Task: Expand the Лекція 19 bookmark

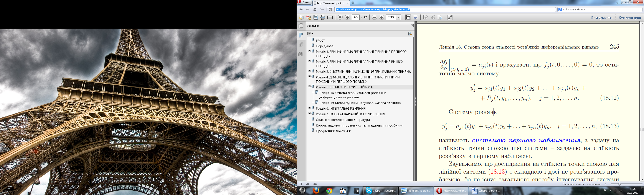Action: pos(313,102)
